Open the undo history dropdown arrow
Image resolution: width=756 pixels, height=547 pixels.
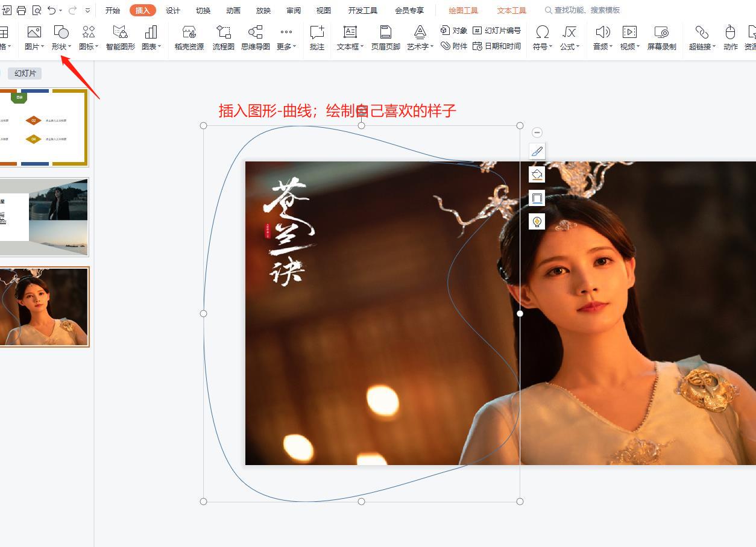coord(61,11)
